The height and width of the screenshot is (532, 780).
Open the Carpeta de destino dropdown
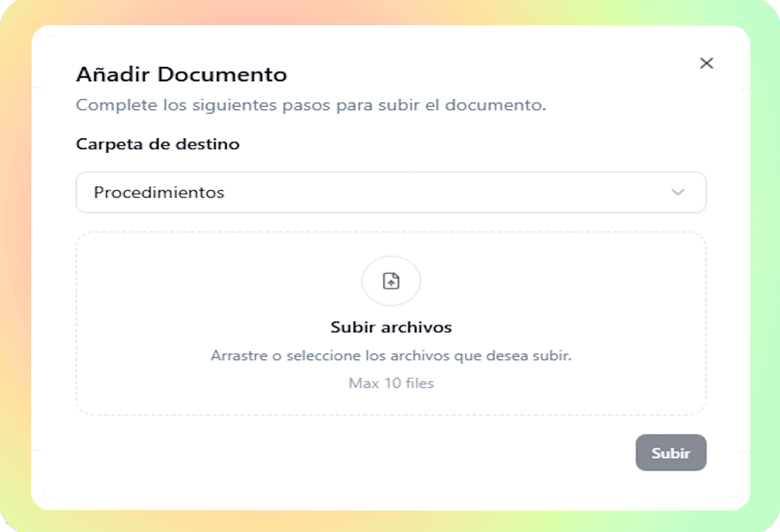pyautogui.click(x=390, y=192)
